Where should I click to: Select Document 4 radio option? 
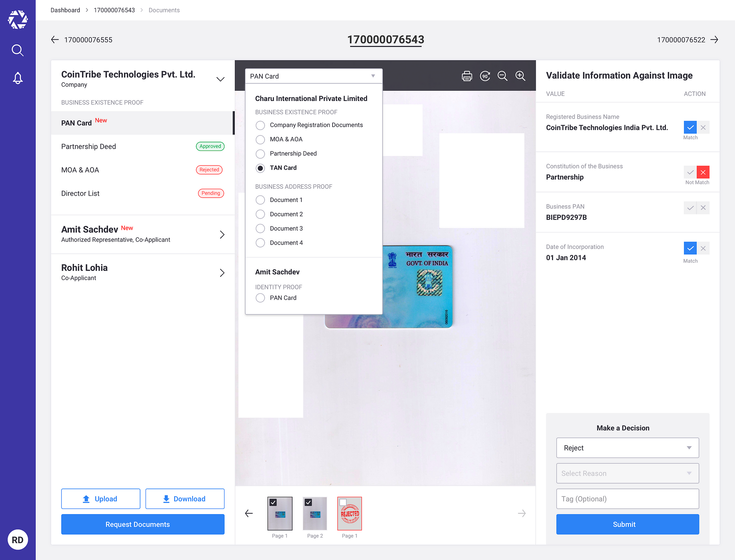(x=260, y=243)
